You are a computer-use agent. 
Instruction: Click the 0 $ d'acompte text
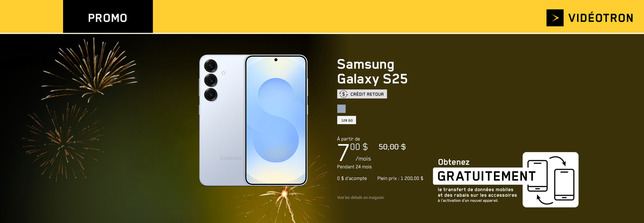pos(352,178)
